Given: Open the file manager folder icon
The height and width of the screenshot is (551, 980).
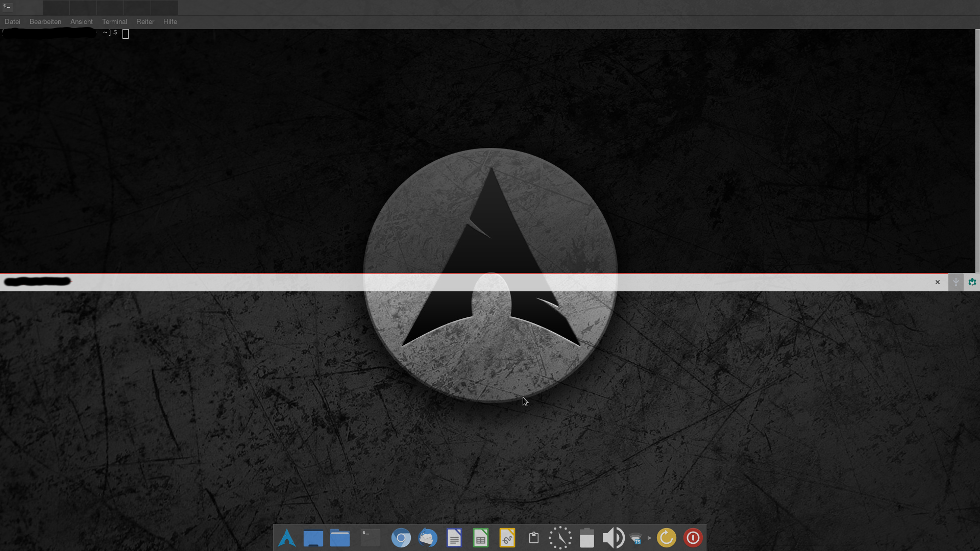Looking at the screenshot, I should (x=340, y=538).
